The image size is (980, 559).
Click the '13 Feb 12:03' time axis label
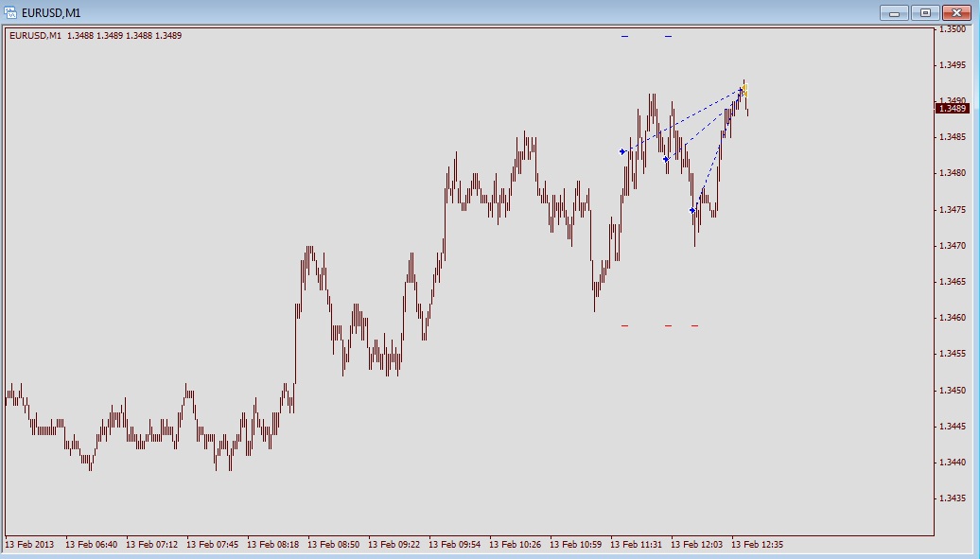tap(697, 545)
